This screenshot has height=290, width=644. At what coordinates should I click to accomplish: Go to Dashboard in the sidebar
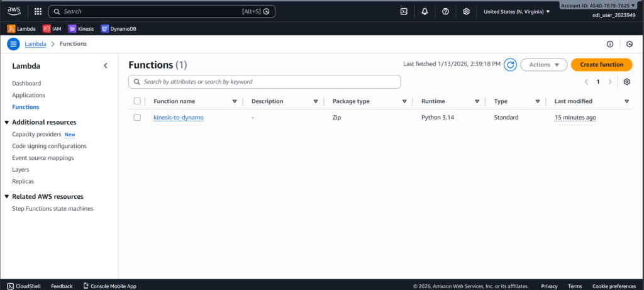[26, 83]
